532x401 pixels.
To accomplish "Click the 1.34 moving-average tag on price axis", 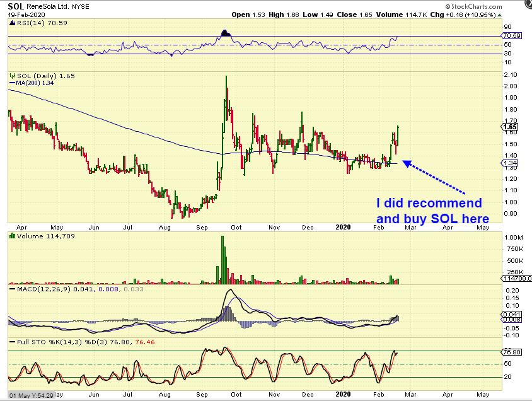I will coord(511,163).
